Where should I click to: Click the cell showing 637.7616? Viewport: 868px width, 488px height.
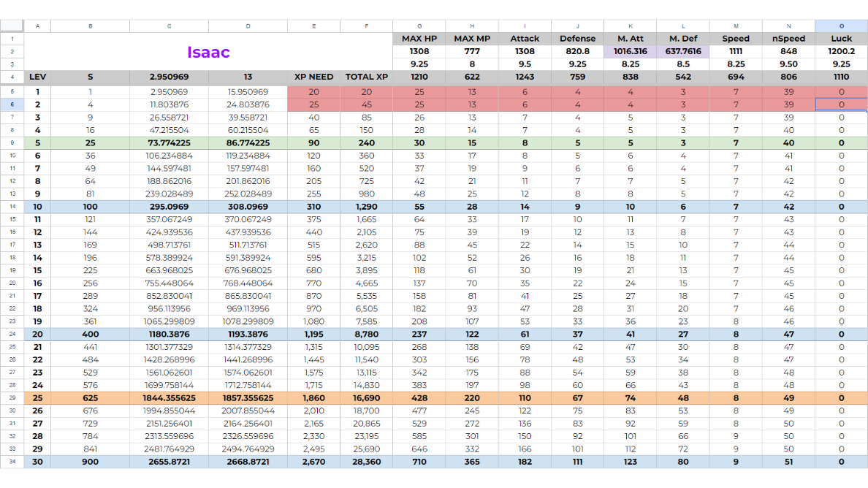coord(683,52)
